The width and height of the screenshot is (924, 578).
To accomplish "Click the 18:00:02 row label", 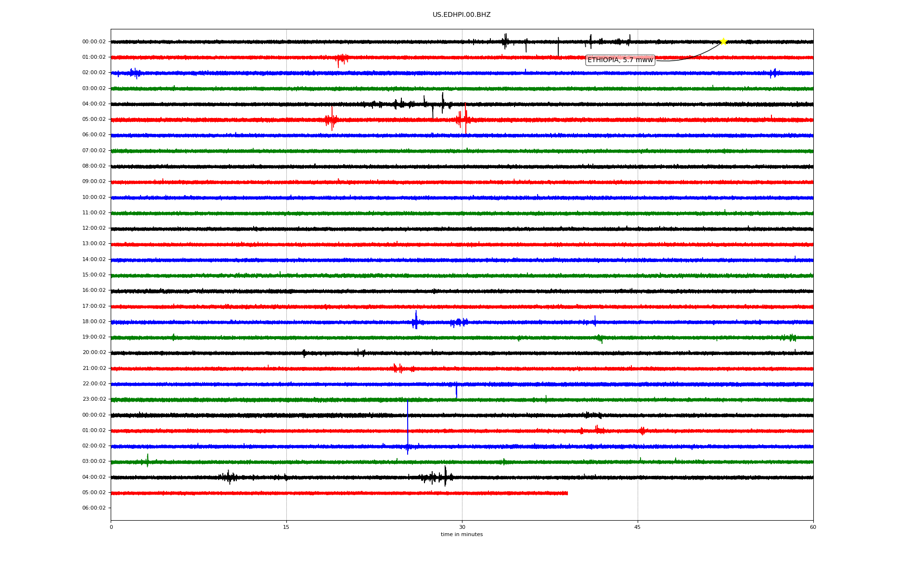I will point(94,322).
